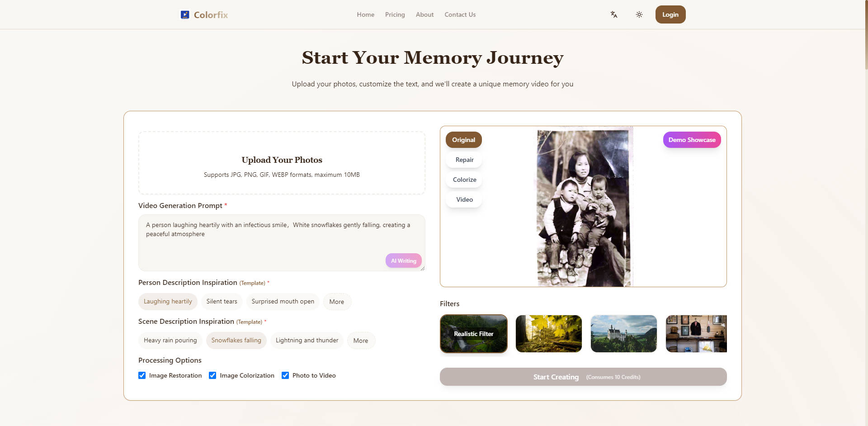Select the Silent tears template chip
Screen dimensions: 868x426
point(222,302)
